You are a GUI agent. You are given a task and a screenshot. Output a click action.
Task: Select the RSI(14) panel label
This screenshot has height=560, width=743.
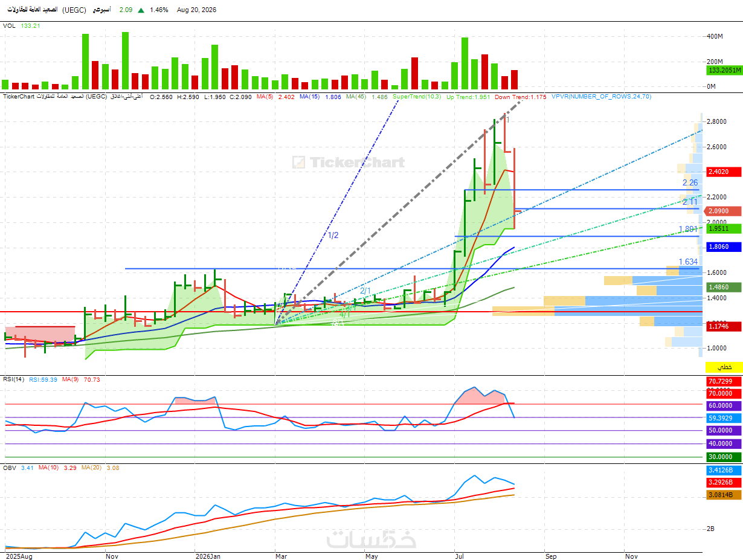tap(14, 380)
